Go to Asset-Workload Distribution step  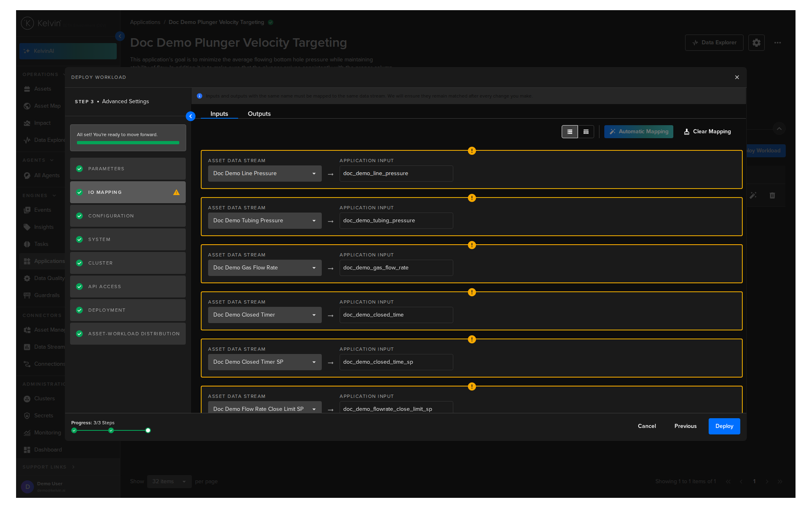point(128,334)
